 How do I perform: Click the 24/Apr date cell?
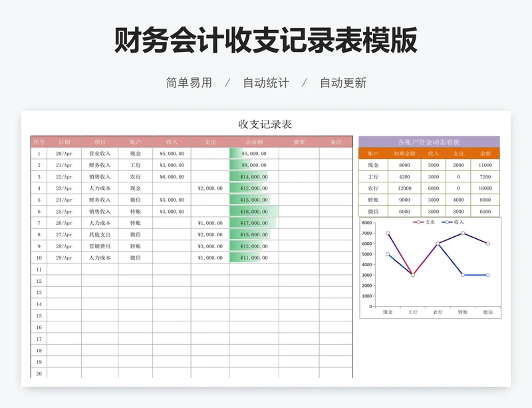pos(64,200)
